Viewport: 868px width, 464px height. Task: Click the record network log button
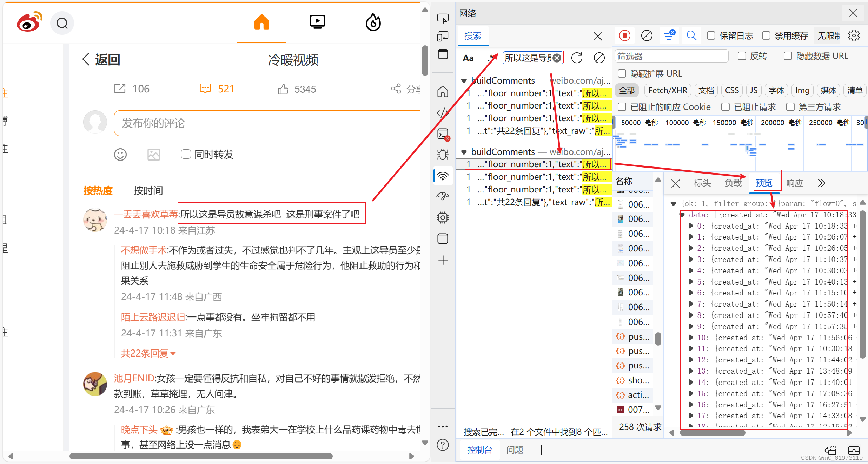[x=625, y=35]
